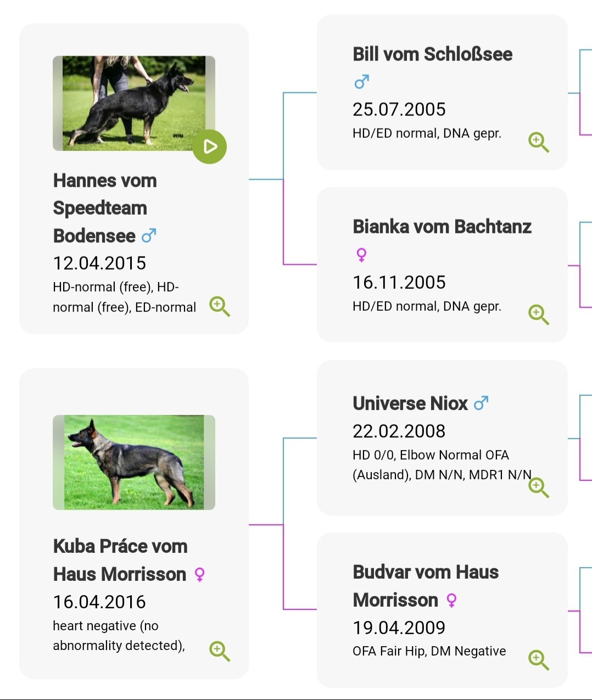
Task: Click magnifier icon in Universe Niox card
Action: [x=538, y=487]
